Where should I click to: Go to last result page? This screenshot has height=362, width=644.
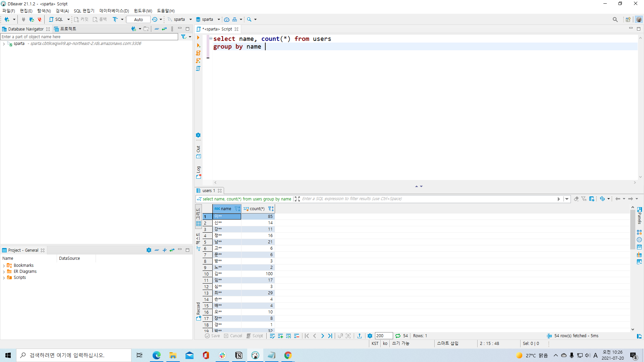point(330,336)
